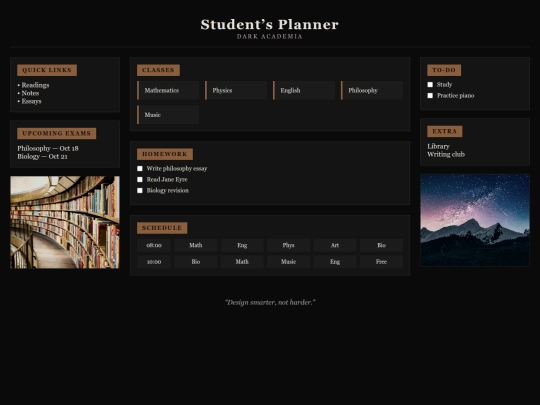Select Eng in the 08:00 row
This screenshot has width=540, height=405.
pos(242,245)
